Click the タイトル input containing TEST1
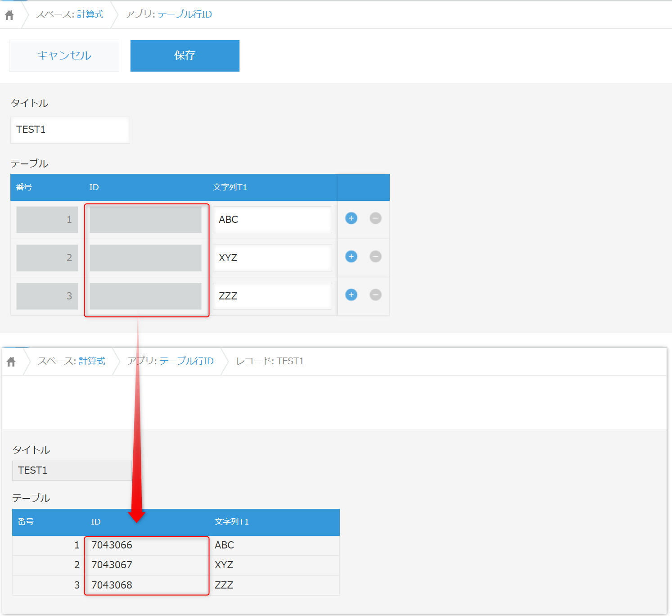 [70, 130]
